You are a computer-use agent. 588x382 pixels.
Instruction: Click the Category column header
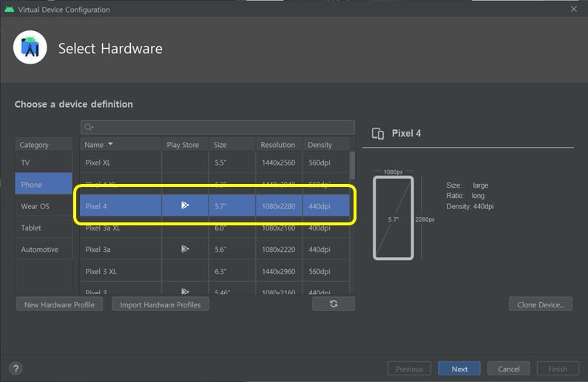pos(44,145)
